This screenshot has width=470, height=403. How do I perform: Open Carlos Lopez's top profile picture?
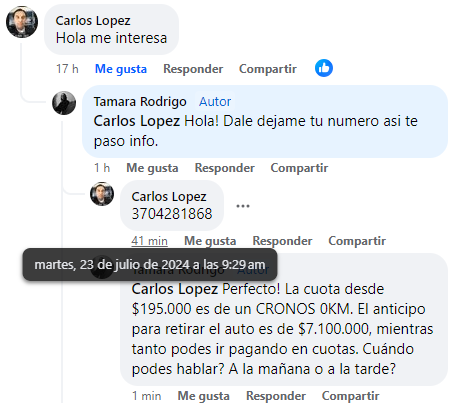click(22, 22)
